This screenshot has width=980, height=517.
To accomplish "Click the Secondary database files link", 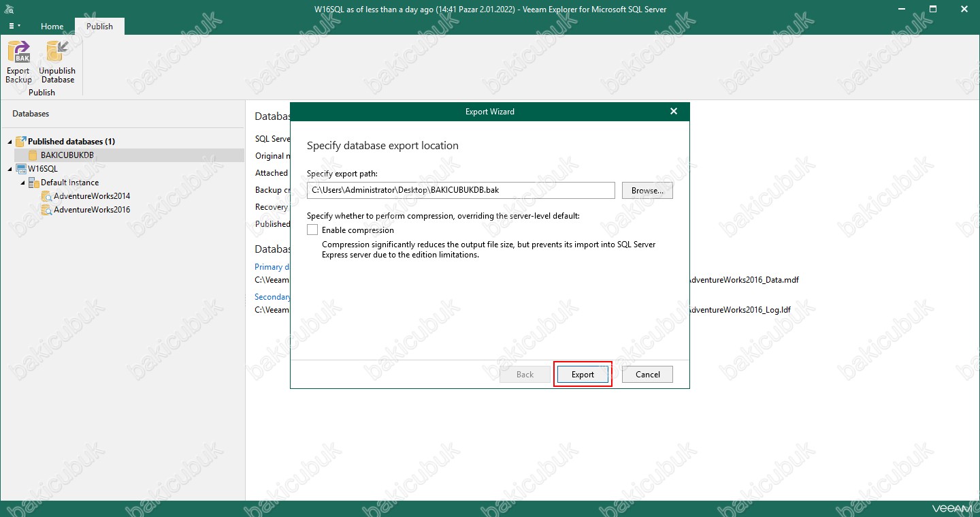I will 272,297.
